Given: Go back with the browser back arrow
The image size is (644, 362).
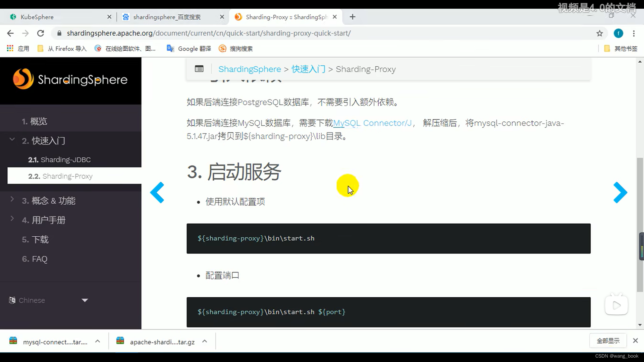Looking at the screenshot, I should point(10,33).
